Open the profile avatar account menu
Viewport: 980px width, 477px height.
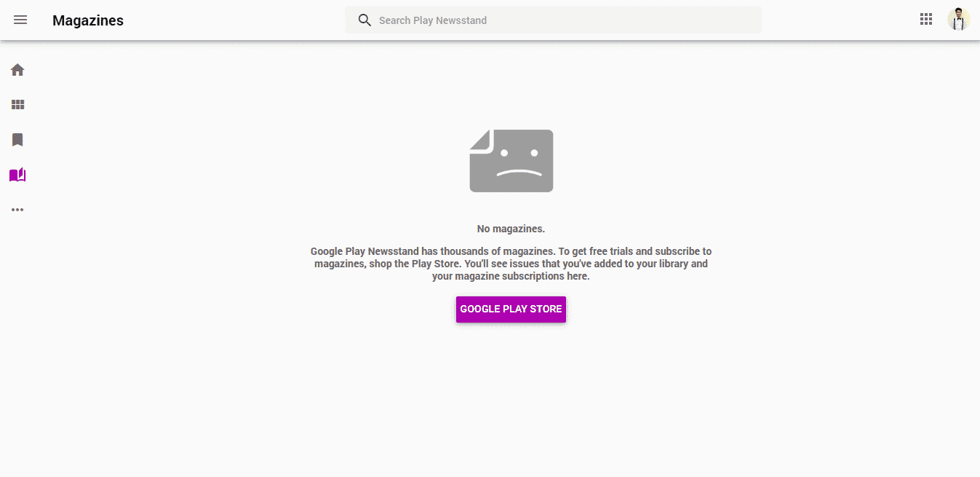tap(958, 20)
